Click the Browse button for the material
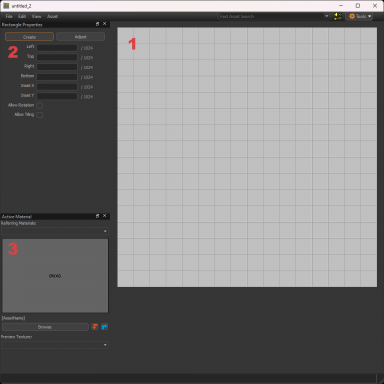This screenshot has width=384, height=384. pyautogui.click(x=45, y=327)
